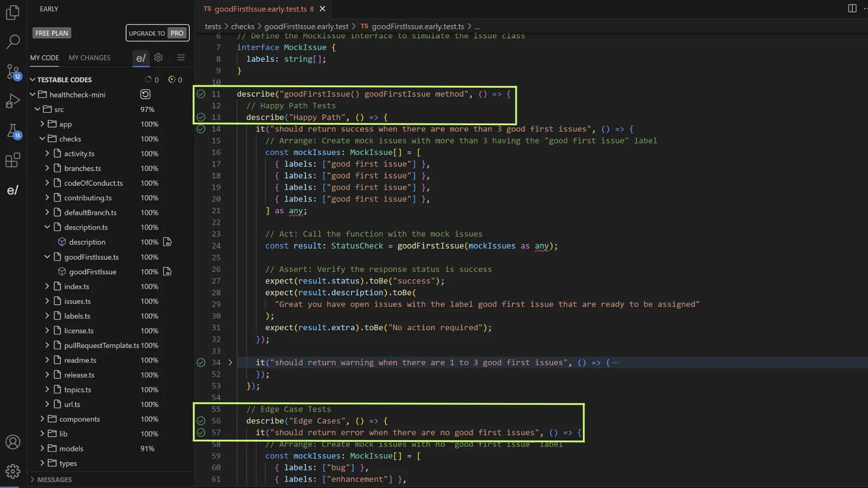Click the UPGRADE TO PRO button

[158, 33]
